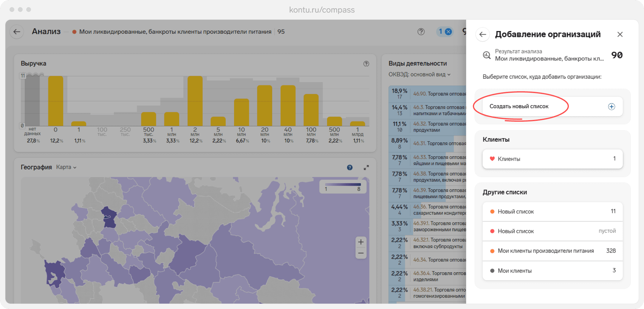The width and height of the screenshot is (644, 309).
Task: Remove the filter badge with number 1
Action: (448, 32)
